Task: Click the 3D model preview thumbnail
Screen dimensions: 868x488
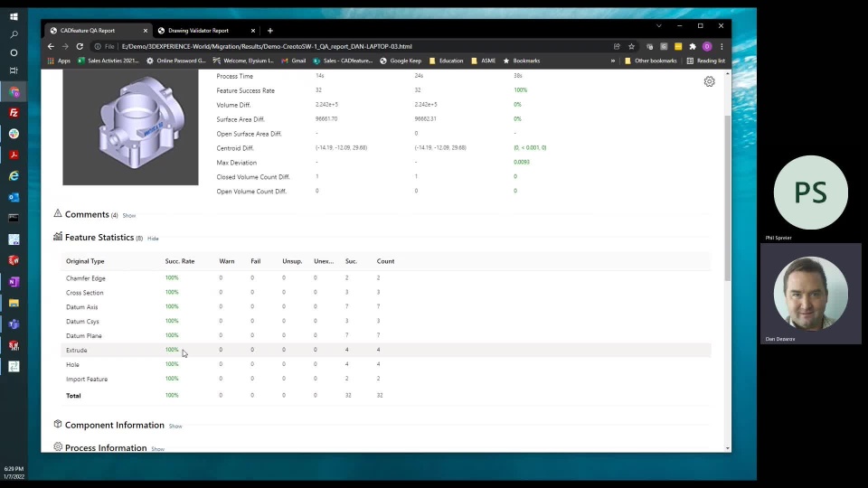Action: (130, 127)
